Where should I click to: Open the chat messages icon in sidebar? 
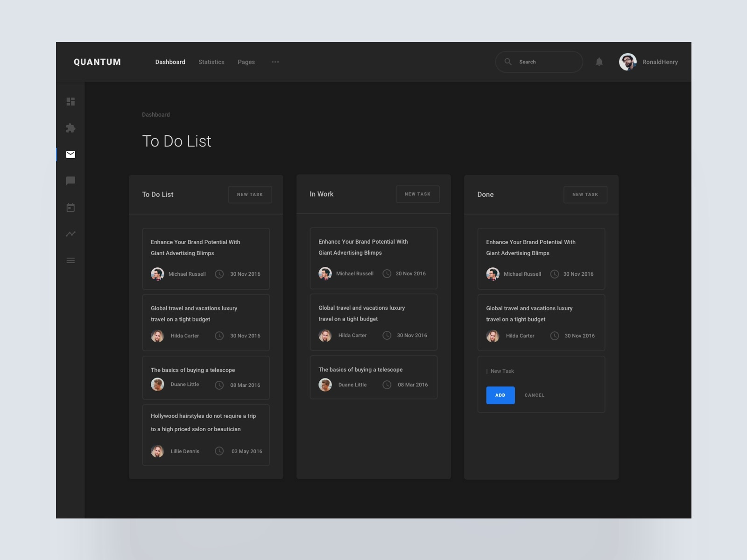70,181
